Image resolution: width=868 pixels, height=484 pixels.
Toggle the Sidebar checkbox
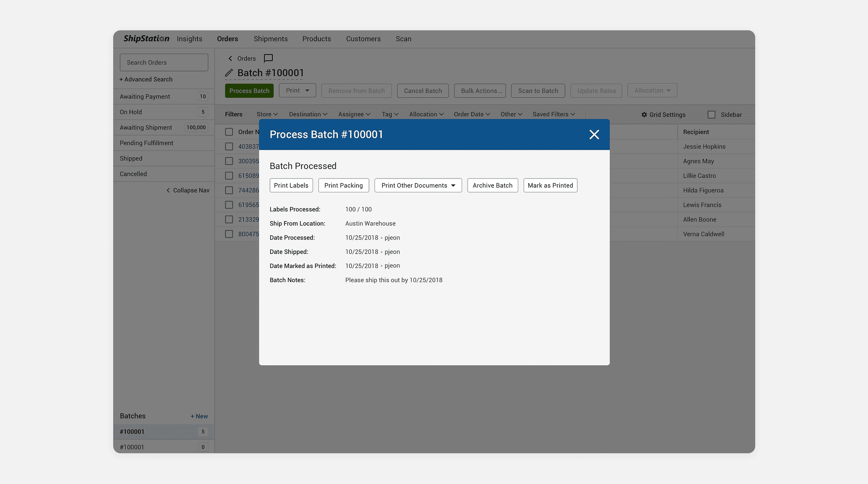click(711, 115)
